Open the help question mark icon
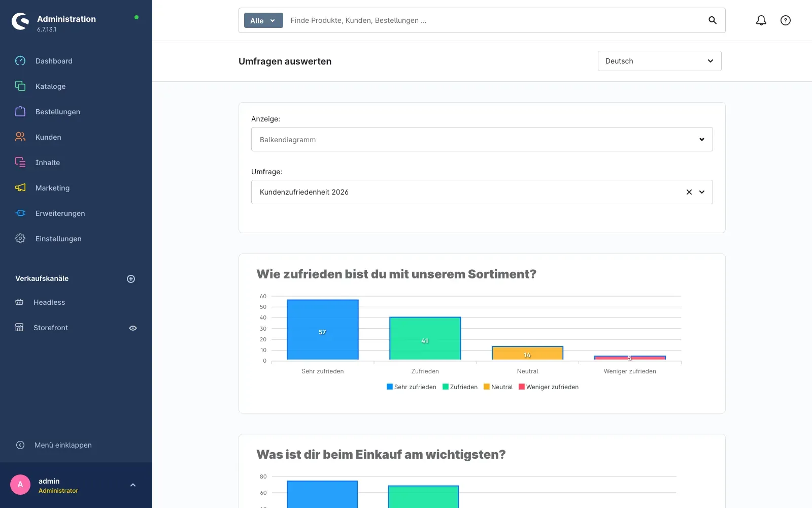 coord(786,20)
